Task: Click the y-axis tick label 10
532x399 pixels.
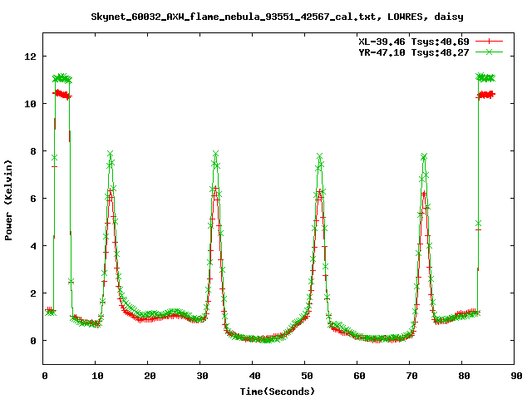Action: [x=30, y=104]
